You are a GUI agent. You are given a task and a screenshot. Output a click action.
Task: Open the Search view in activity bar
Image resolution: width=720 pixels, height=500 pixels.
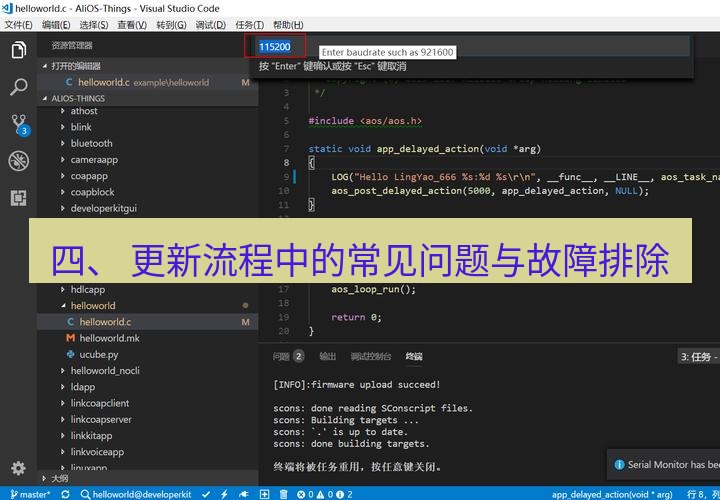18,87
